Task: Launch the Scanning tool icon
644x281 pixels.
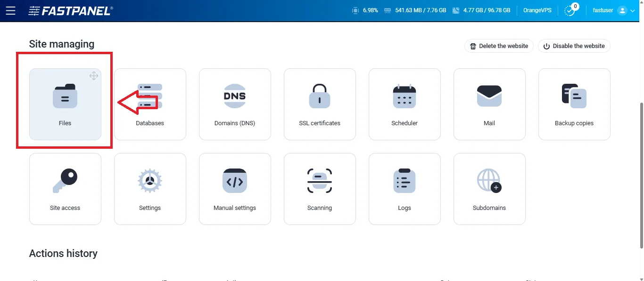Action: (320, 180)
